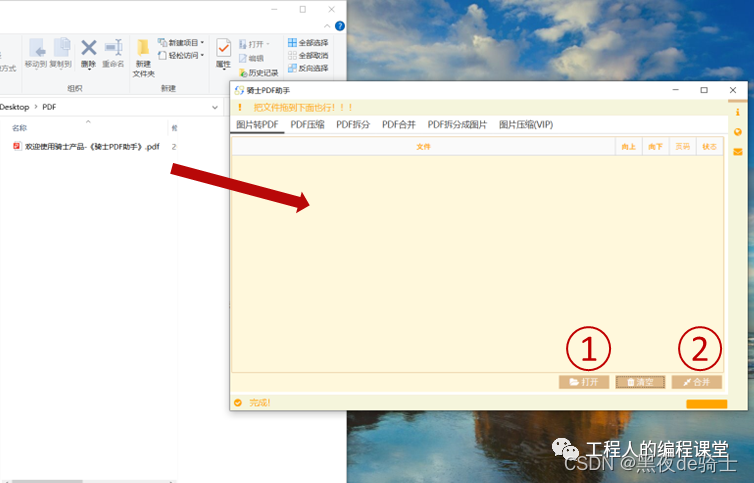Image resolution: width=754 pixels, height=483 pixels.
Task: Minimize the 骑士PDF助手 window
Action: click(x=676, y=90)
